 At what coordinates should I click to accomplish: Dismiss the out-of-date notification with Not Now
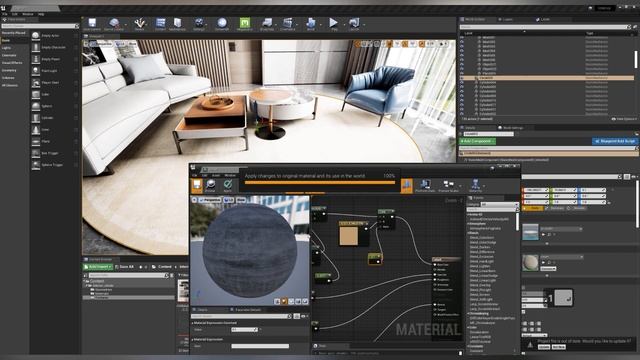(x=559, y=347)
